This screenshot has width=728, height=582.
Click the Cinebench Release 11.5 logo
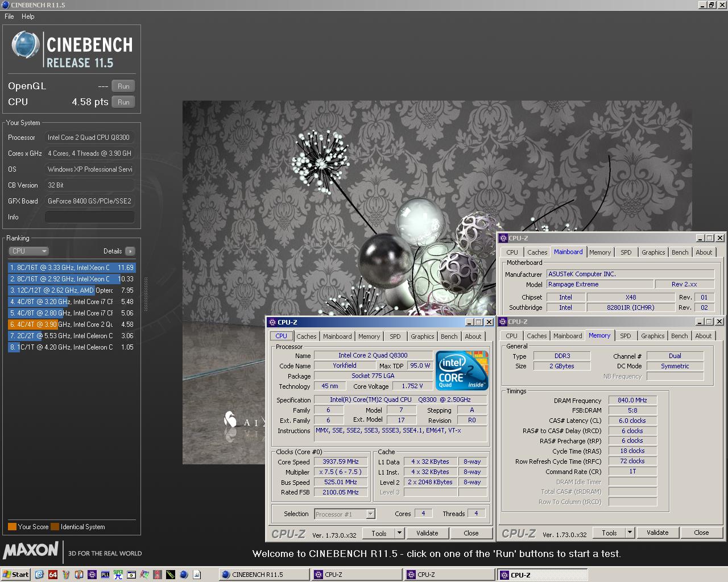coord(73,50)
